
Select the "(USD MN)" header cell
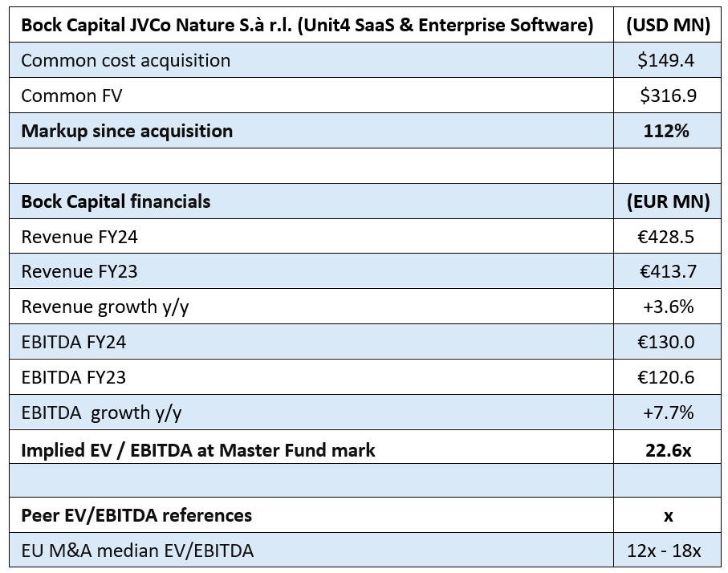668,25
